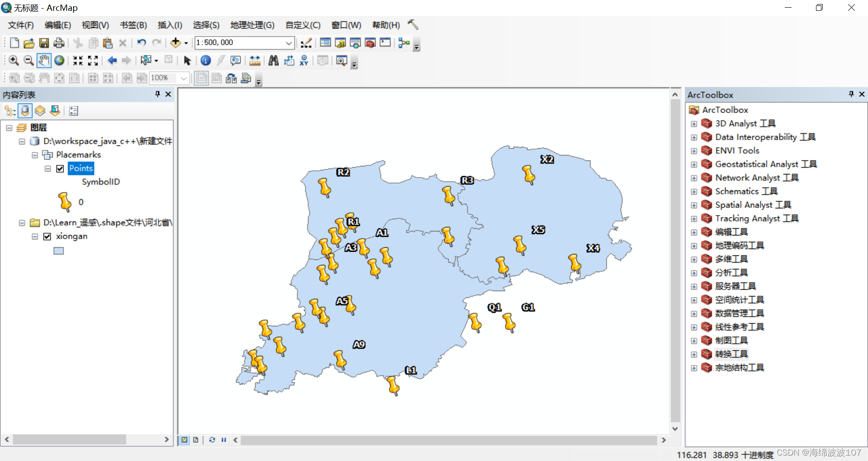The width and height of the screenshot is (868, 461).
Task: Expand the 数据管理工具 toolbox
Action: click(694, 314)
